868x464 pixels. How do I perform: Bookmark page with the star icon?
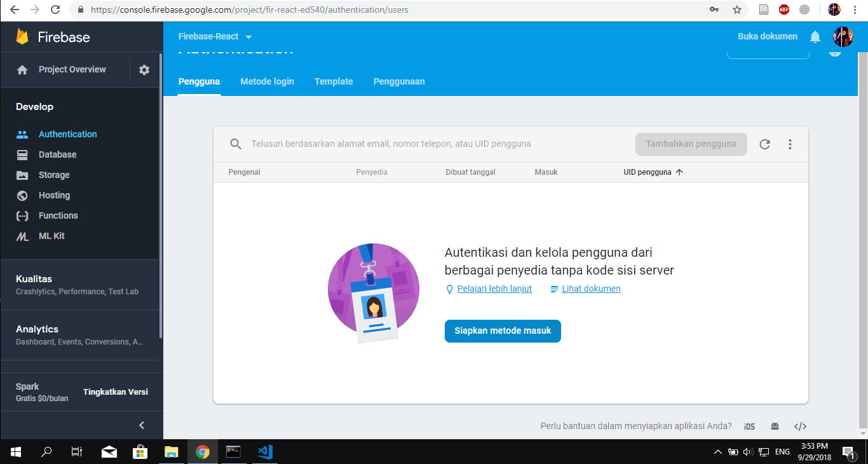[x=737, y=10]
